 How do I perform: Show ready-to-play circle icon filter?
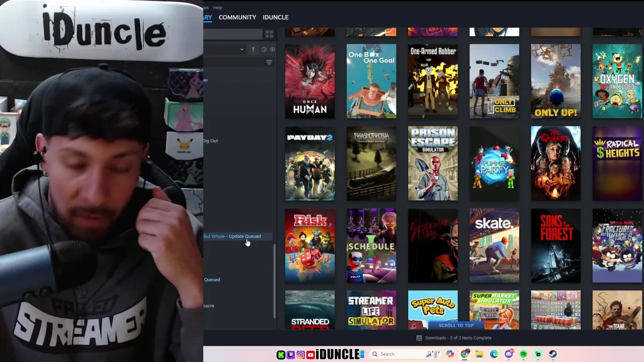(272, 49)
